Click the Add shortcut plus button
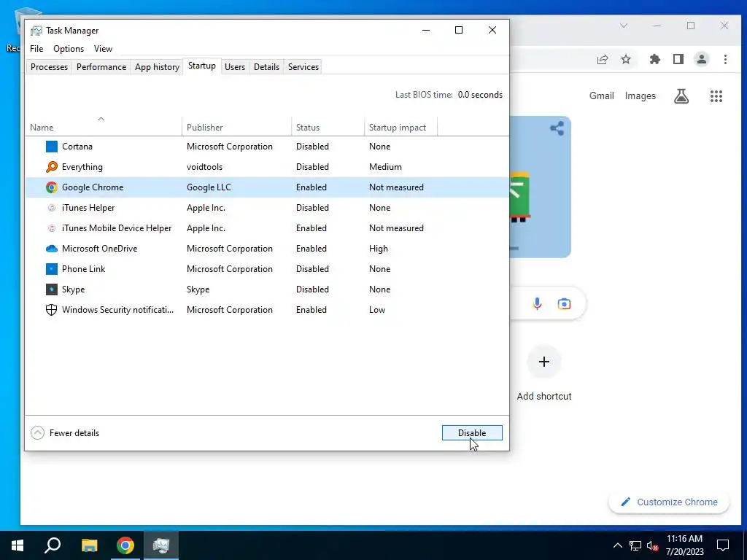The image size is (747, 560). point(544,362)
